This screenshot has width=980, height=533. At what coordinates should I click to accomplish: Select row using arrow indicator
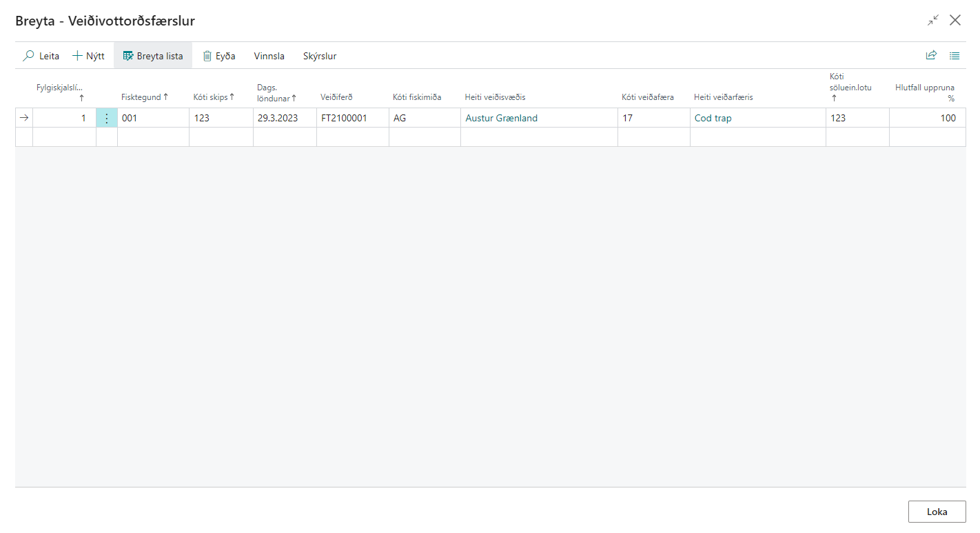point(24,118)
